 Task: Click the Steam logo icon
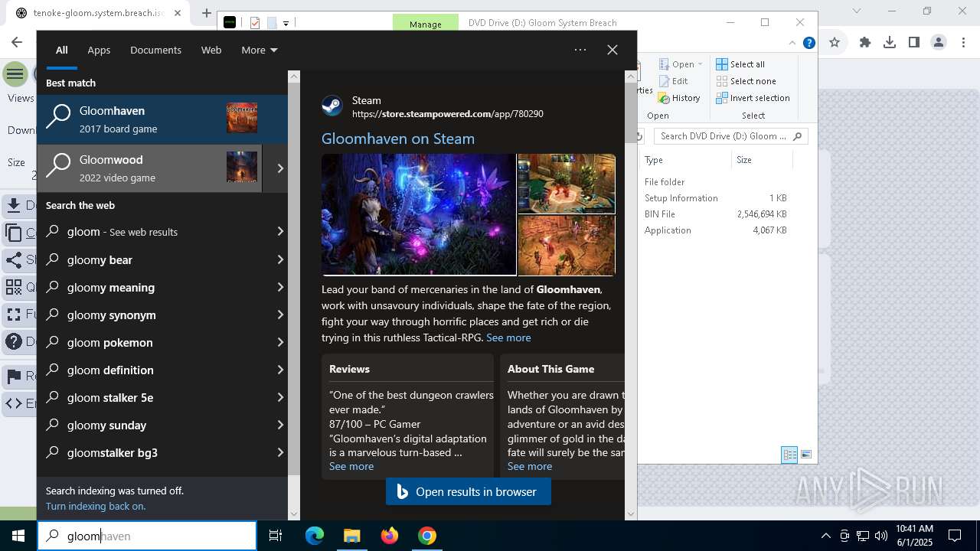click(332, 106)
